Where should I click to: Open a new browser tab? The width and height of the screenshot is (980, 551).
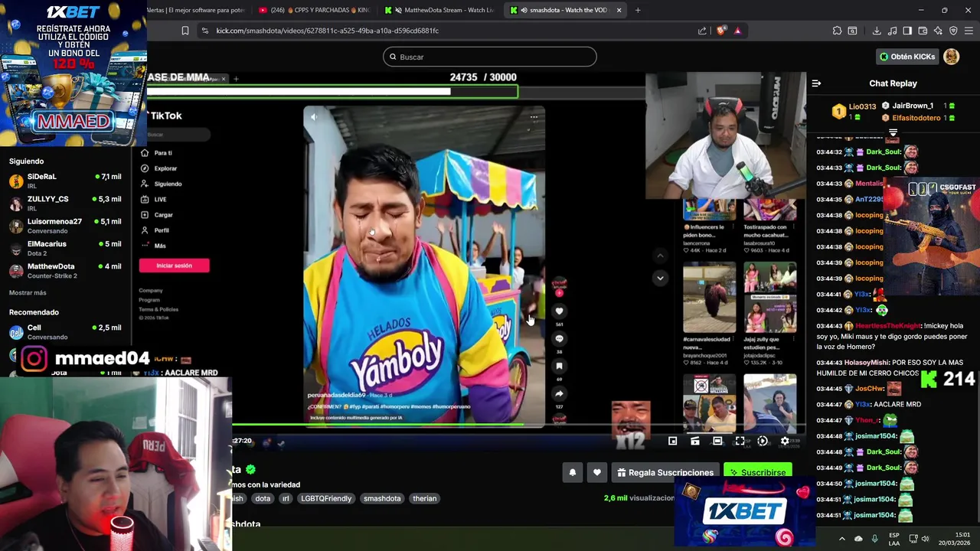[x=638, y=10]
